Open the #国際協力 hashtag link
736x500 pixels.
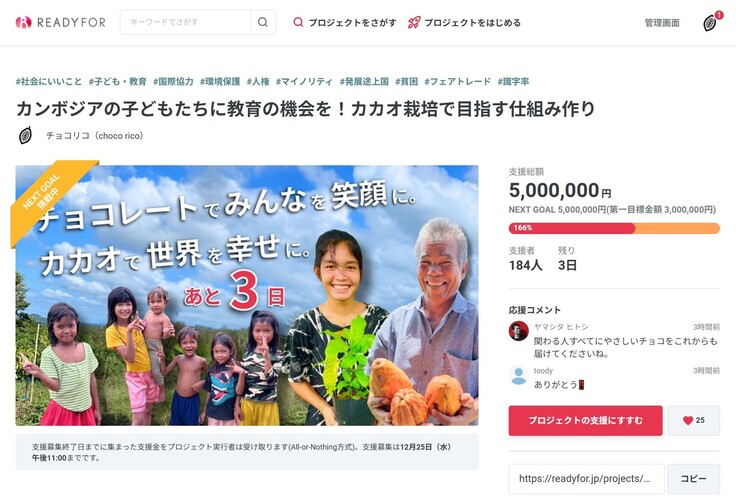[x=173, y=82]
